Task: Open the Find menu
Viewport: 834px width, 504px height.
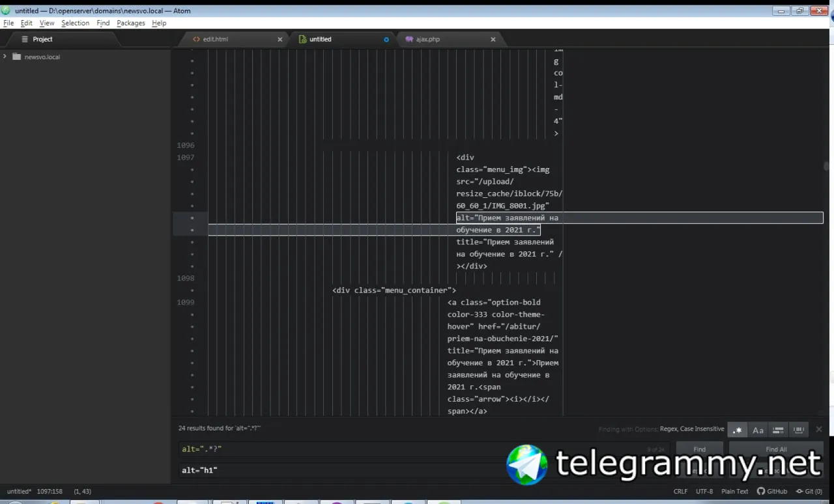Action: 103,23
